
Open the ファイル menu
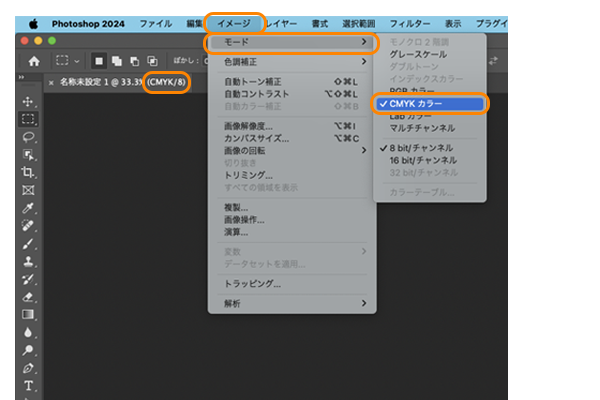[x=155, y=24]
